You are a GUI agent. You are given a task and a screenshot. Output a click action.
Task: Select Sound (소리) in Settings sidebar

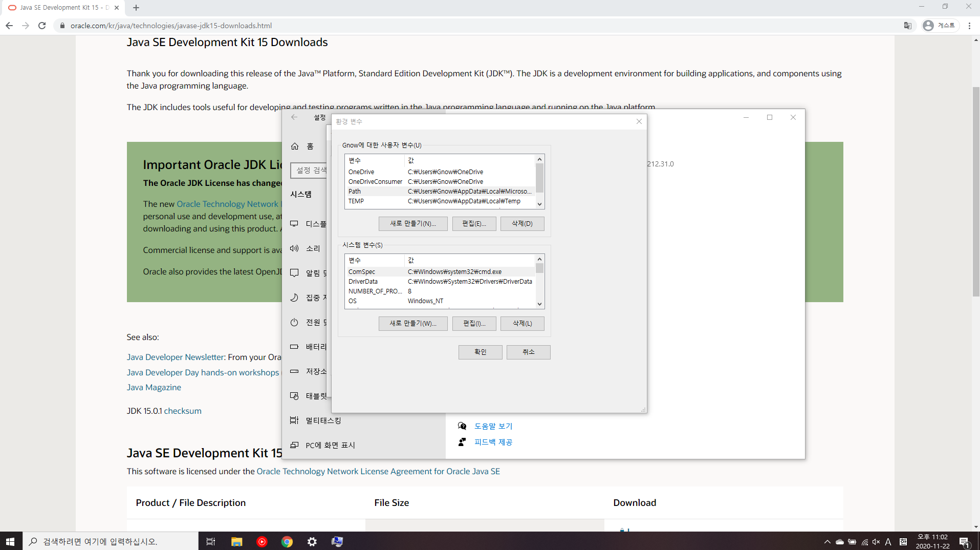pos(305,248)
